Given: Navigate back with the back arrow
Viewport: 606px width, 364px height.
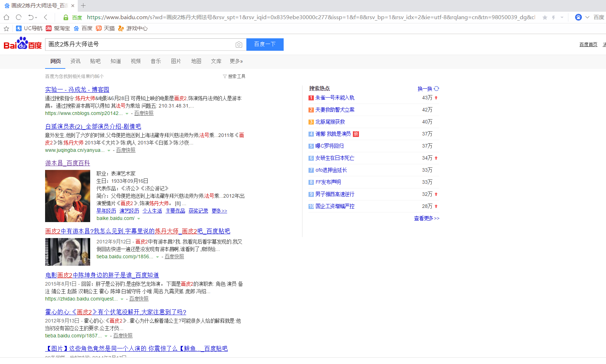Looking at the screenshot, I should tap(46, 17).
